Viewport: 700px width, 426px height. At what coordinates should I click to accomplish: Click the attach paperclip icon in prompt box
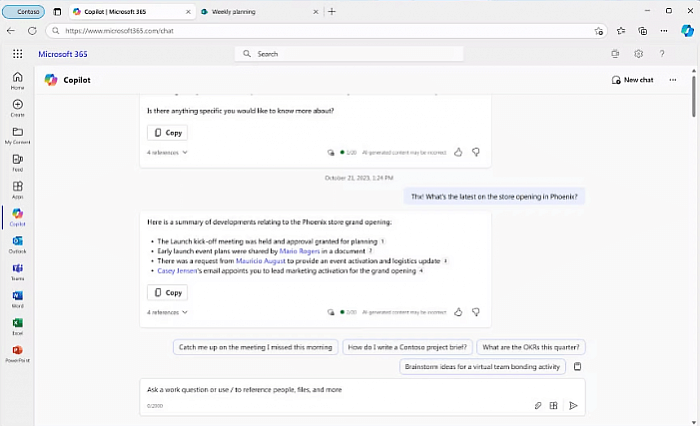coord(538,405)
